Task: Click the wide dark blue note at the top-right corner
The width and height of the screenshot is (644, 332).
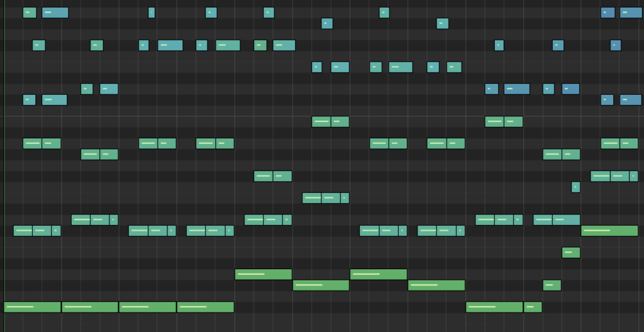Action: (631, 13)
